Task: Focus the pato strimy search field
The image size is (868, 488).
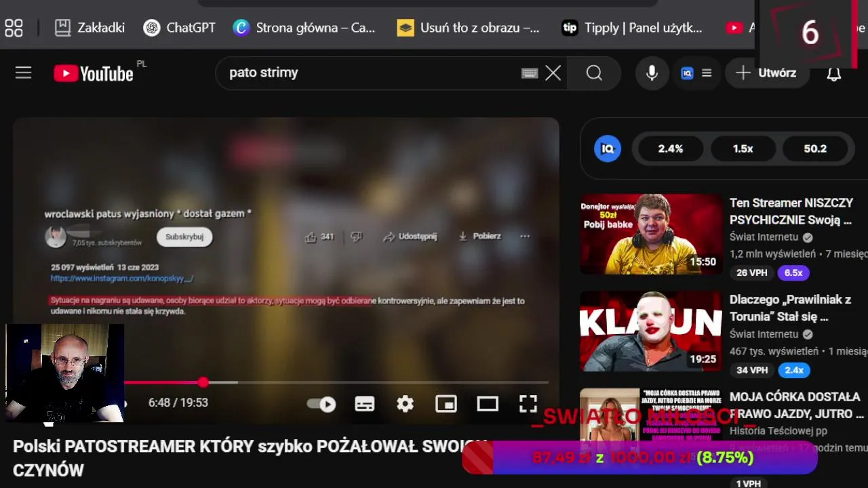Action: tap(373, 73)
